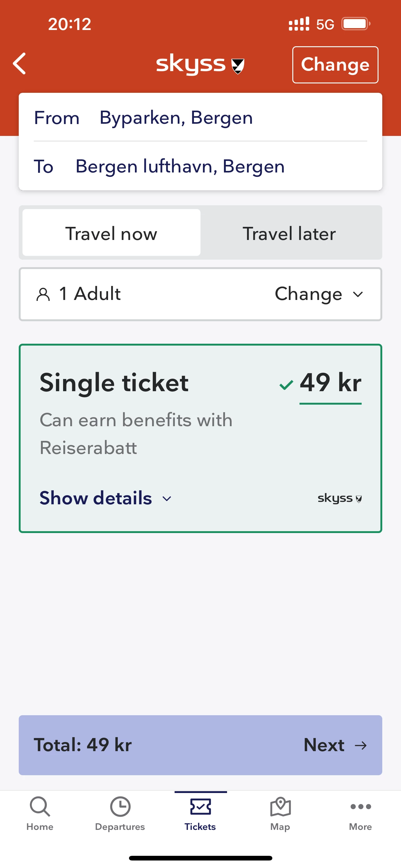Tap the traveller person icon

pos(43,295)
